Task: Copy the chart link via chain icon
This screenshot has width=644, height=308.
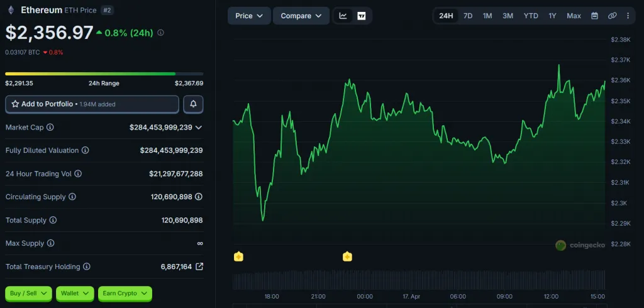Action: click(612, 16)
